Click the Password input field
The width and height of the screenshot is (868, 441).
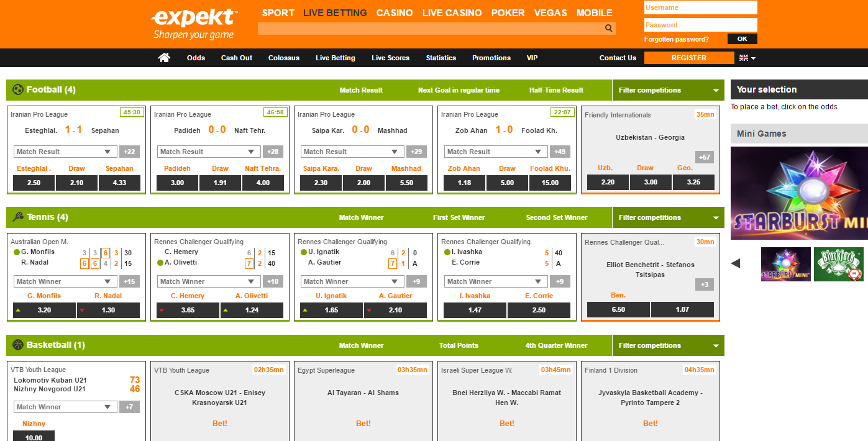coord(701,25)
